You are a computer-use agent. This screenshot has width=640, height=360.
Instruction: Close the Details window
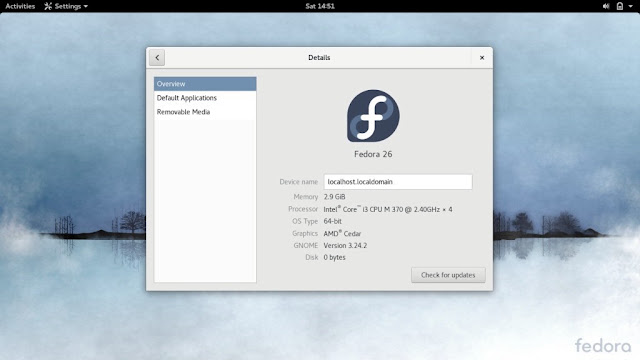pyautogui.click(x=482, y=58)
